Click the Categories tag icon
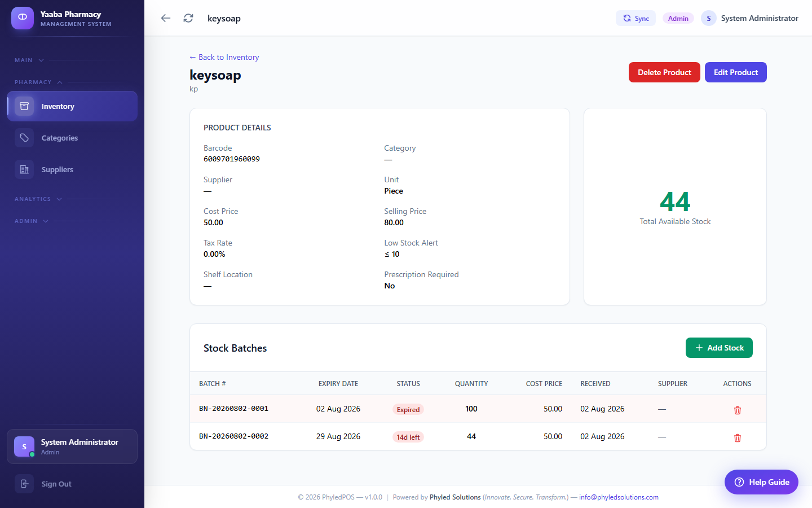812x508 pixels. (x=24, y=138)
